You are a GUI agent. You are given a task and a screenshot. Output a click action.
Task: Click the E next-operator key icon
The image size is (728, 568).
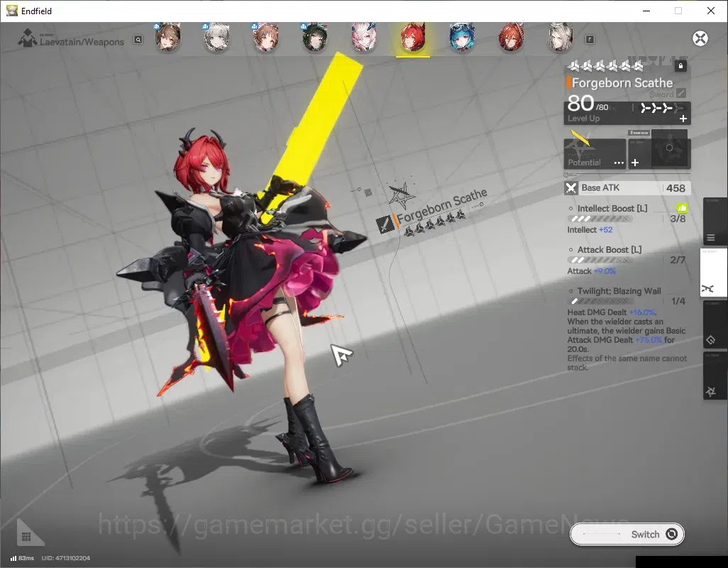pos(590,40)
